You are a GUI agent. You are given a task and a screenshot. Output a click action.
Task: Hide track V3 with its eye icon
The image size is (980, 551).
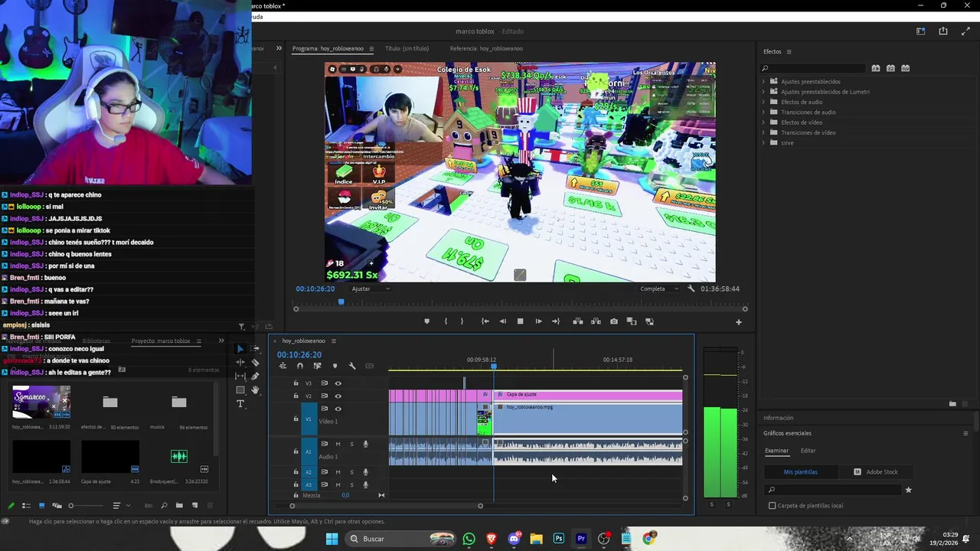click(x=338, y=383)
